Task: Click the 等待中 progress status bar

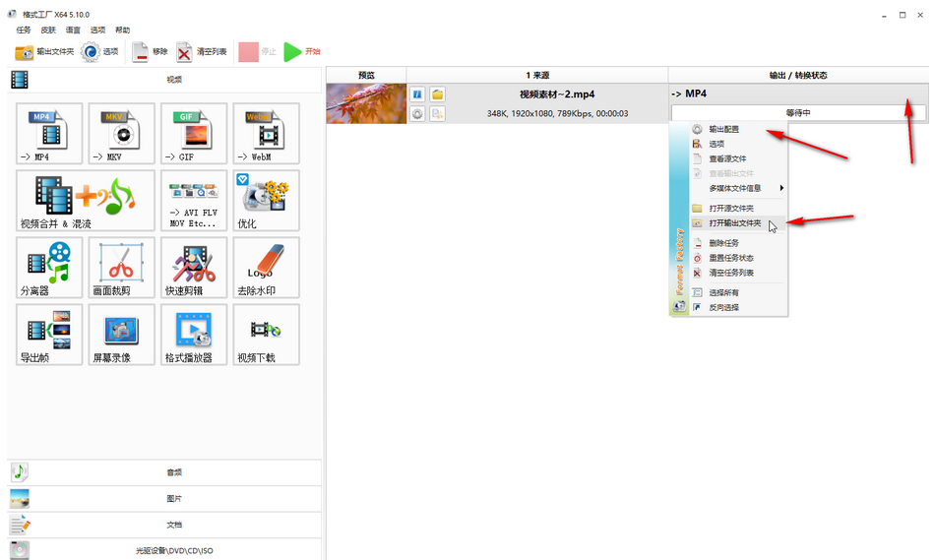Action: [798, 112]
